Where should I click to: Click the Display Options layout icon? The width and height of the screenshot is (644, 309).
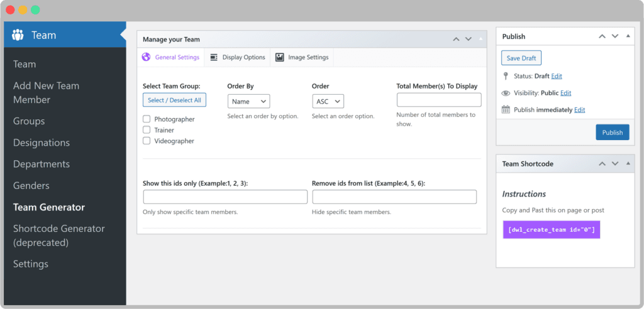214,57
